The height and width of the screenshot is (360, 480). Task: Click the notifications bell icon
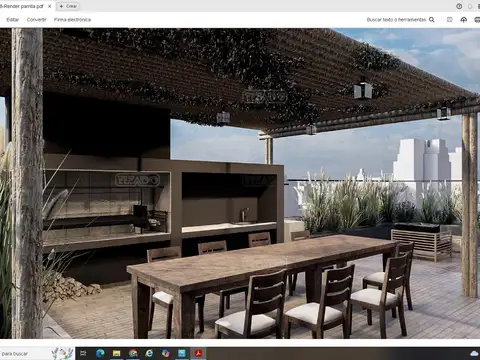tap(470, 6)
